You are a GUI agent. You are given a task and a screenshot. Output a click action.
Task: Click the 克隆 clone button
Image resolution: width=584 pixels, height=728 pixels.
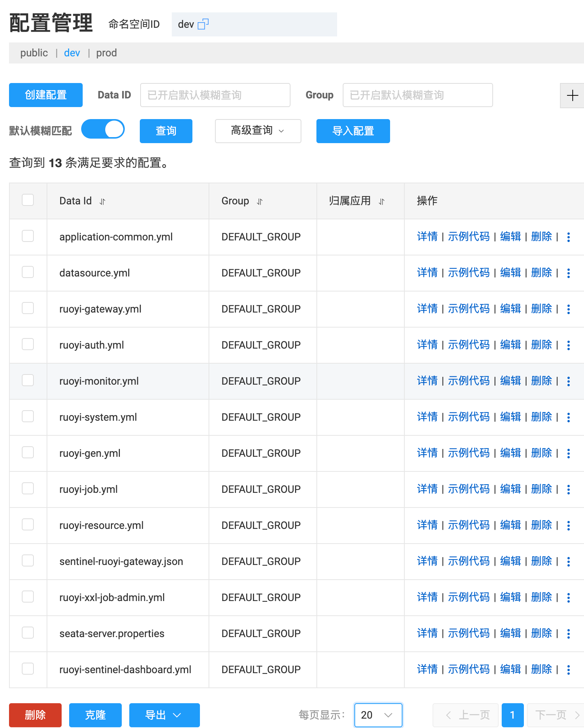[x=95, y=715]
